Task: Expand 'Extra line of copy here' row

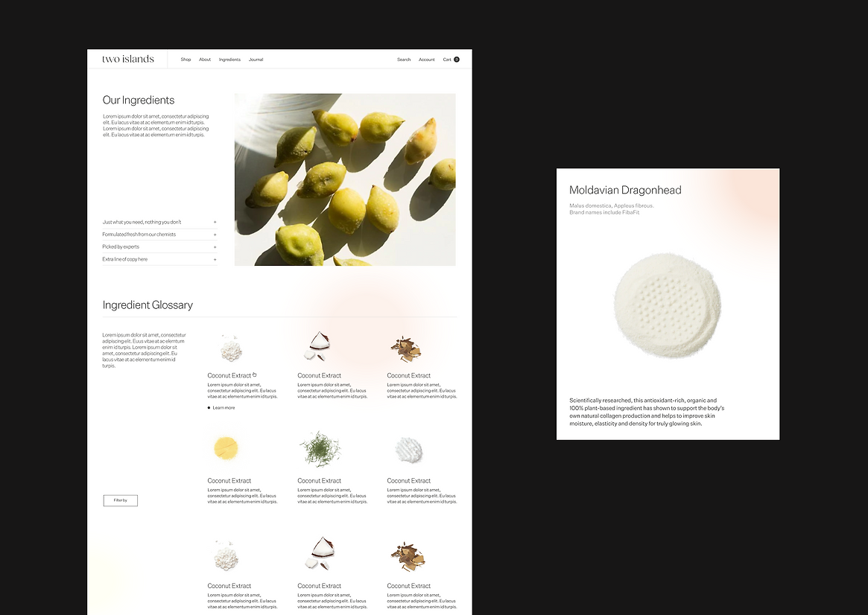Action: [x=159, y=259]
